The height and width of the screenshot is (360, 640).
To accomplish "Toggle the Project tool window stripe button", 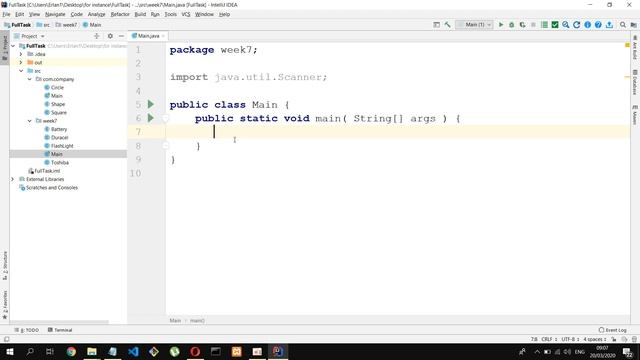I will [5, 48].
